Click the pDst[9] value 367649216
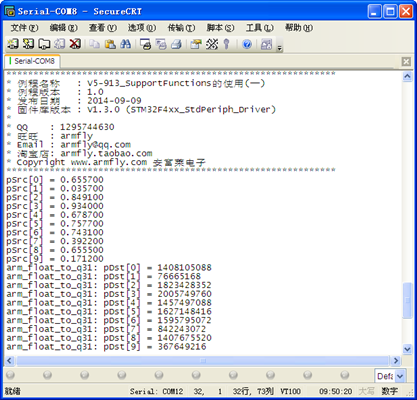The width and height of the screenshot is (417, 400). click(x=182, y=347)
